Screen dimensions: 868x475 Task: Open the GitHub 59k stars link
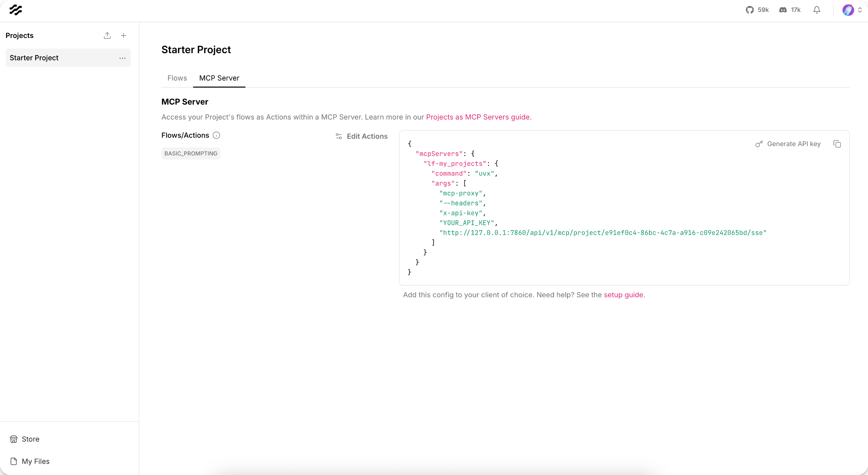click(x=757, y=10)
